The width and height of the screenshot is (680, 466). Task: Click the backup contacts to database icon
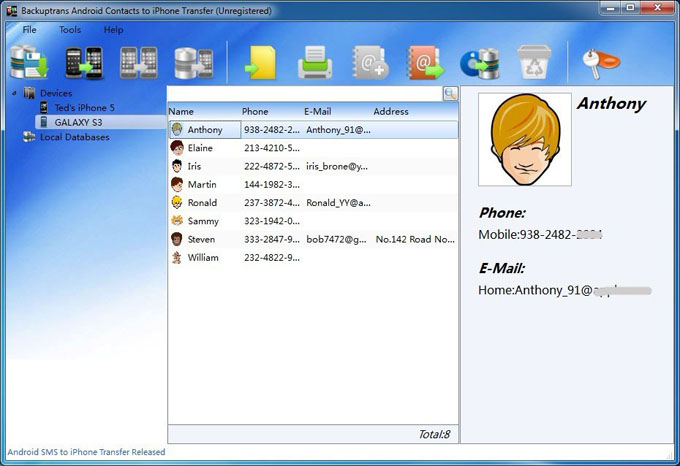(29, 63)
